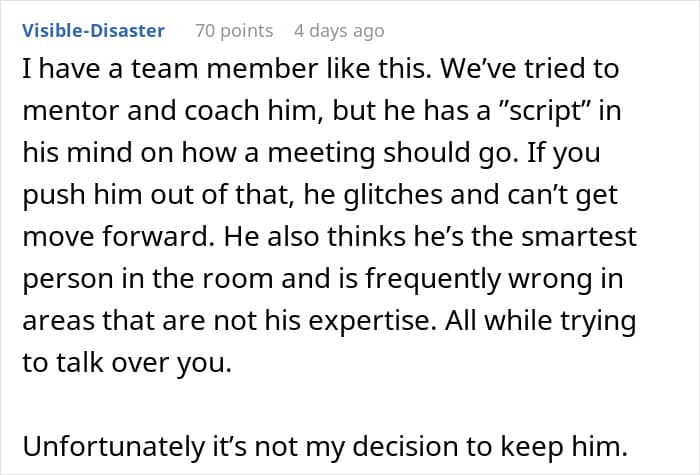Click the word "smartest" in the comment
This screenshot has width=700, height=475.
(579, 237)
